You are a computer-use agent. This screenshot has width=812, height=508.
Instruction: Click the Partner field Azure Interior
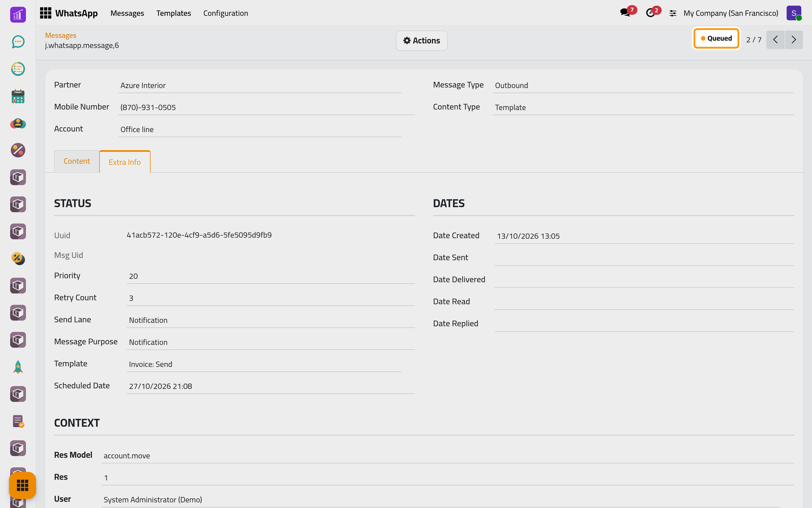(260, 86)
